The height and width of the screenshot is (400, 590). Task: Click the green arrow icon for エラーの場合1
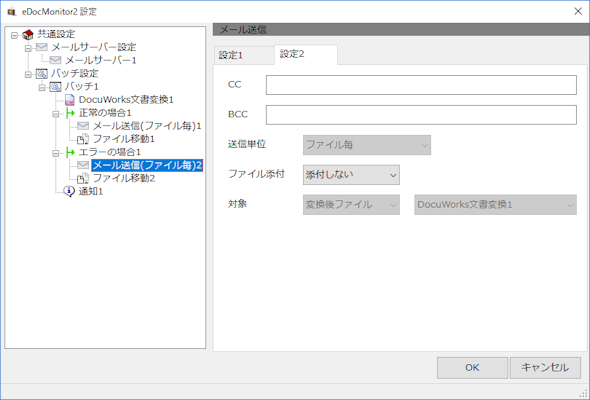point(70,152)
